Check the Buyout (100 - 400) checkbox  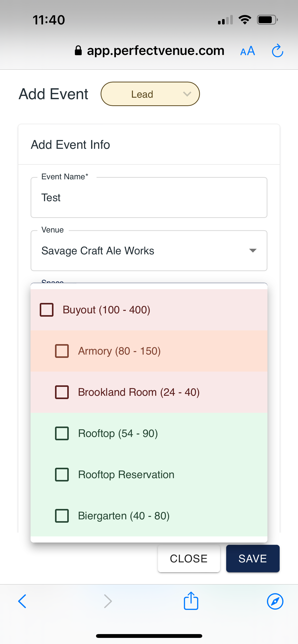[x=47, y=310]
